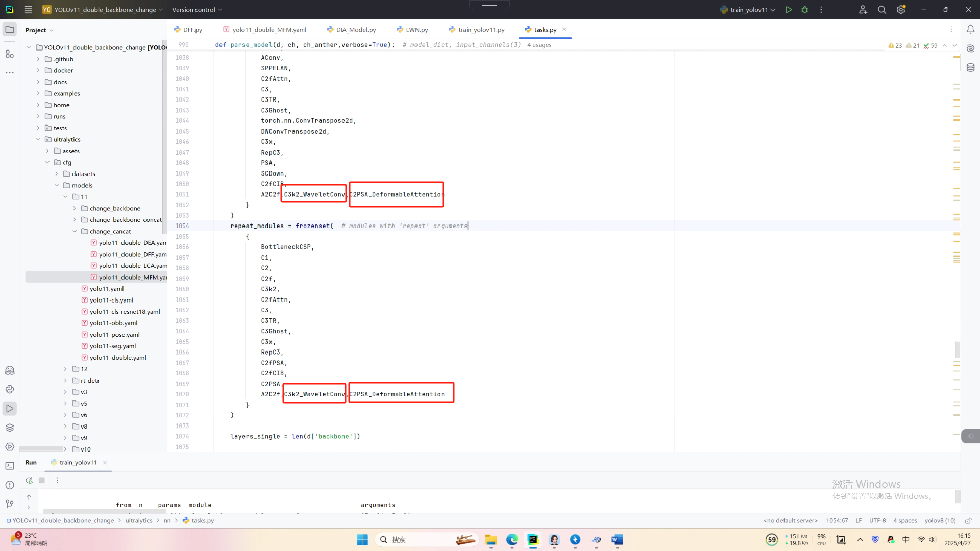
Task: Click the editor vertical scrollbar thumb
Action: (x=957, y=349)
